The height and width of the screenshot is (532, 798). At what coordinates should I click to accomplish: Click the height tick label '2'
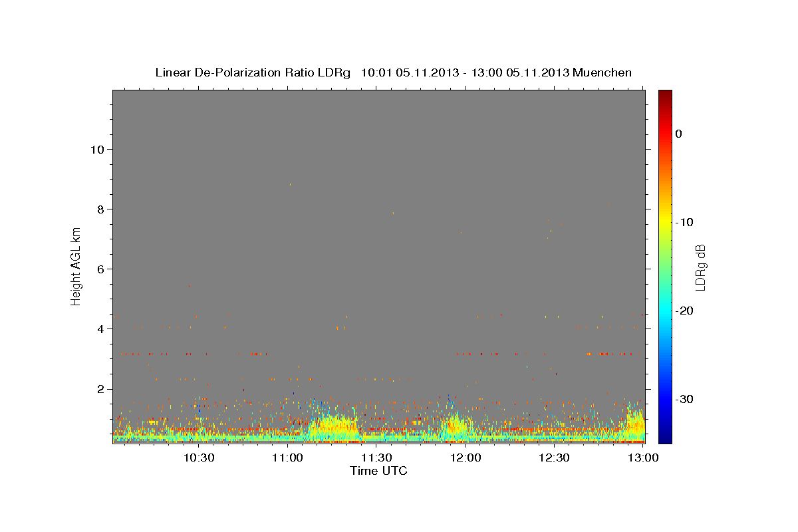point(100,389)
